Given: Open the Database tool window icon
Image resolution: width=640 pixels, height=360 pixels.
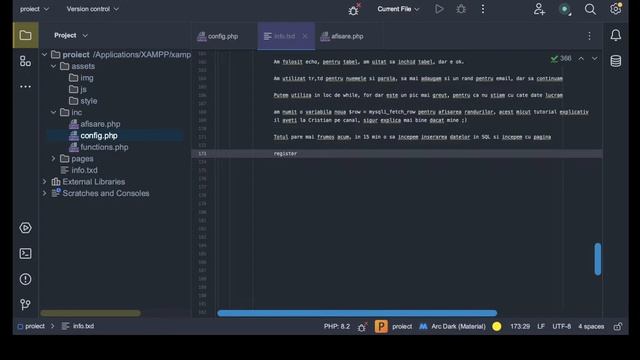Looking at the screenshot, I should coord(616,61).
